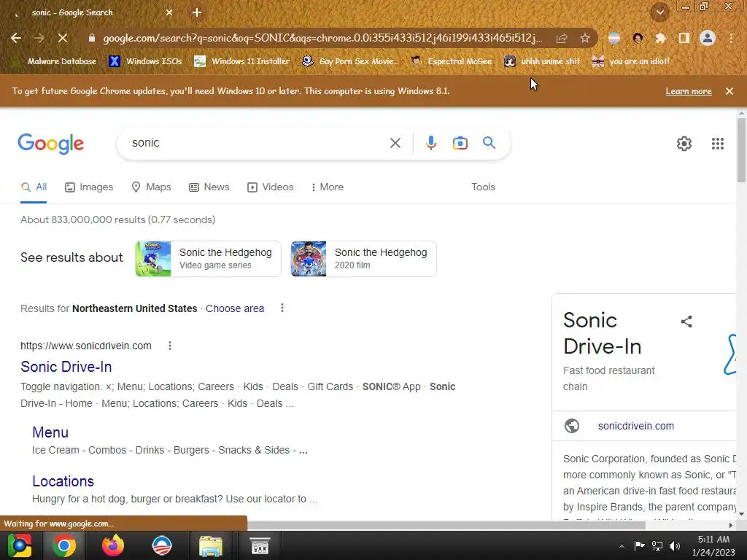The width and height of the screenshot is (747, 560).
Task: Open the Sonic Drive-In result title
Action: coord(66,367)
